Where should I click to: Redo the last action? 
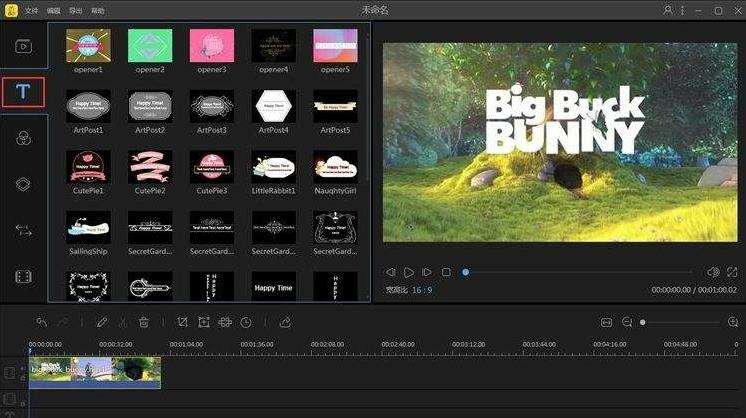[63, 322]
